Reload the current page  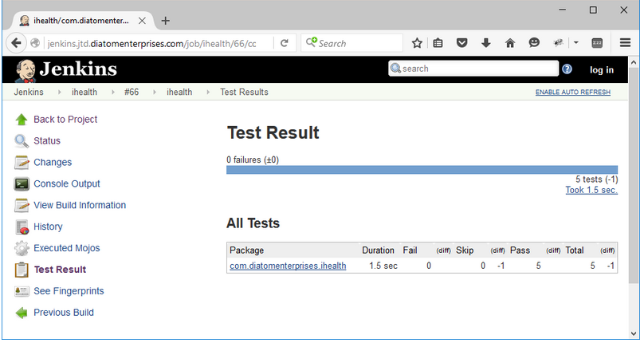[x=285, y=43]
